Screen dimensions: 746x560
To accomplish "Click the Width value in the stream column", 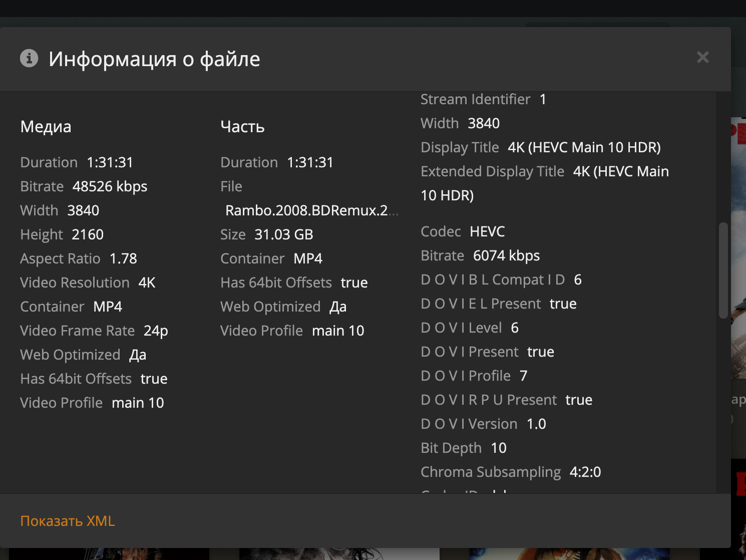I will tap(484, 123).
